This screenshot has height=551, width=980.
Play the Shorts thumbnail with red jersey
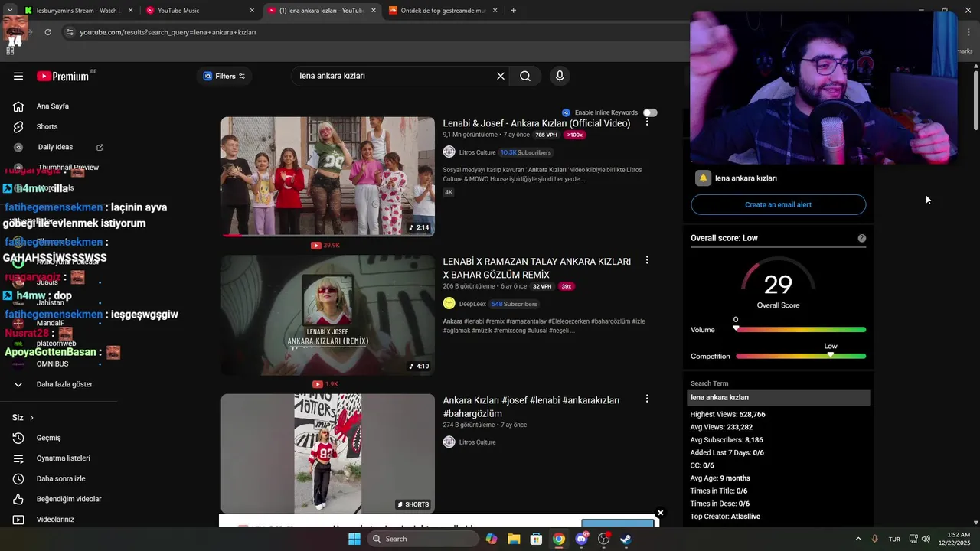point(328,454)
